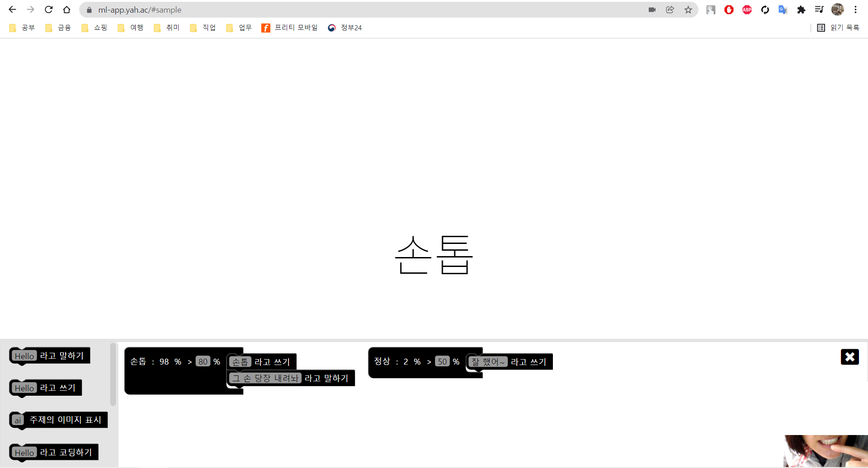
Task: Click the block palette scrollbar
Action: tap(113, 374)
